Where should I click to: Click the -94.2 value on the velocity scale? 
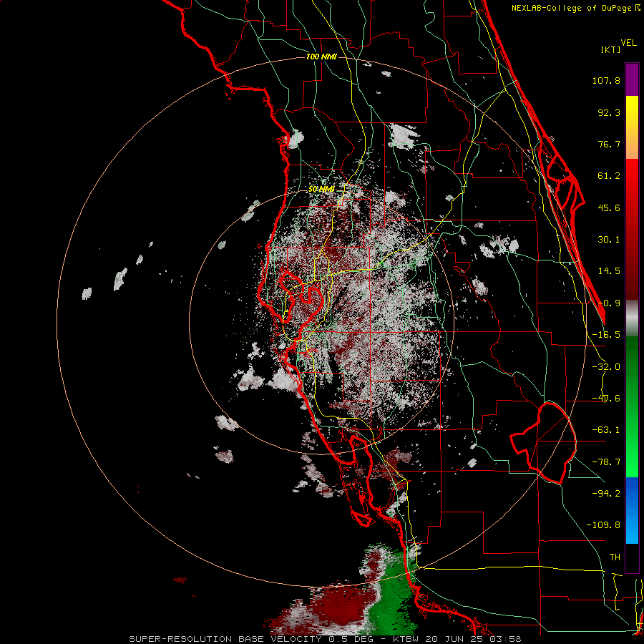tap(606, 493)
